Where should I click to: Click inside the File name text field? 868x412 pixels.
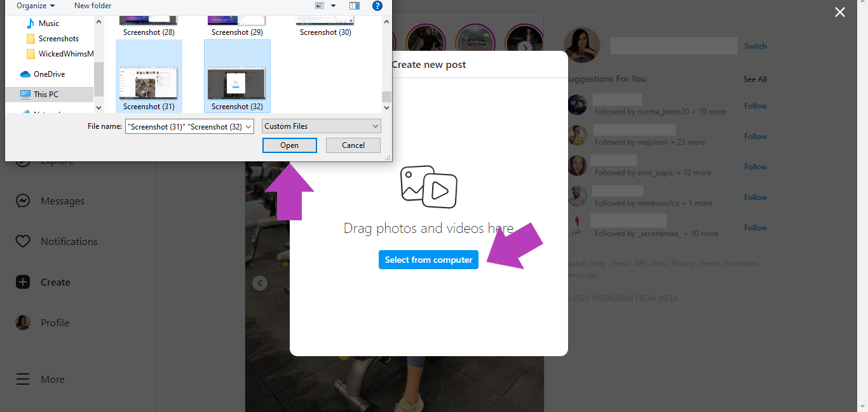184,126
